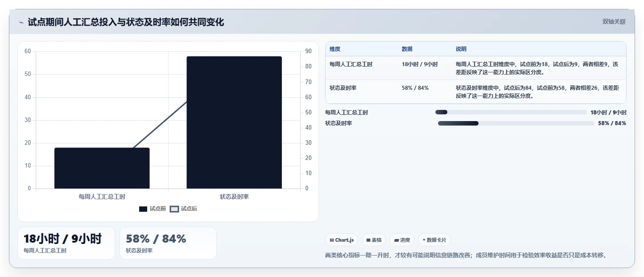Open the 58% / 84% data card
The height and width of the screenshot is (277, 644).
point(168,243)
